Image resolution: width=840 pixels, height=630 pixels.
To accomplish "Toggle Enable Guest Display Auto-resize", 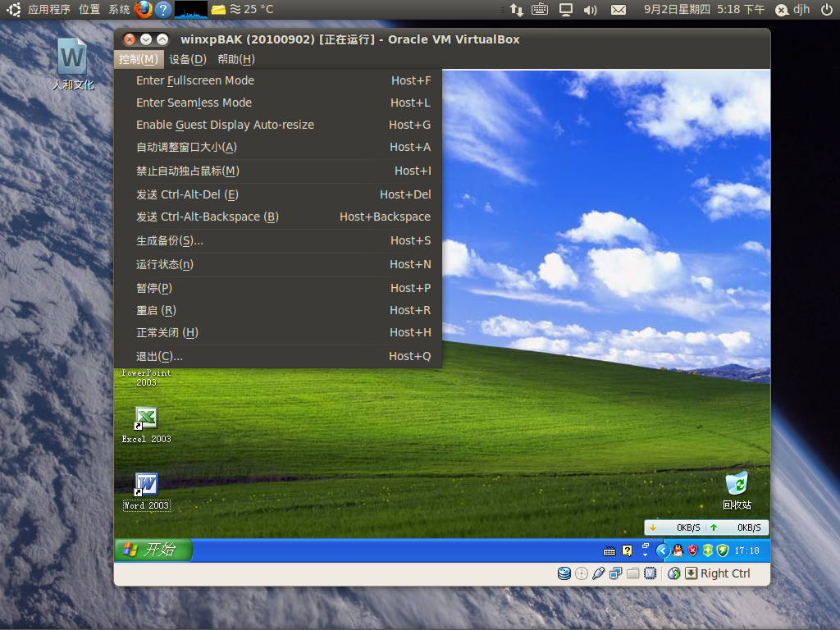I will pyautogui.click(x=278, y=125).
